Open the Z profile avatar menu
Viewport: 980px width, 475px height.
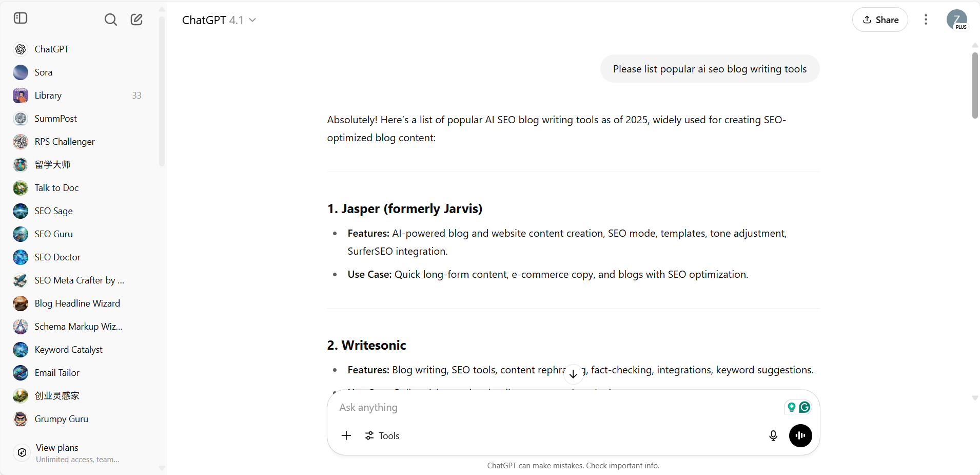coord(957,20)
